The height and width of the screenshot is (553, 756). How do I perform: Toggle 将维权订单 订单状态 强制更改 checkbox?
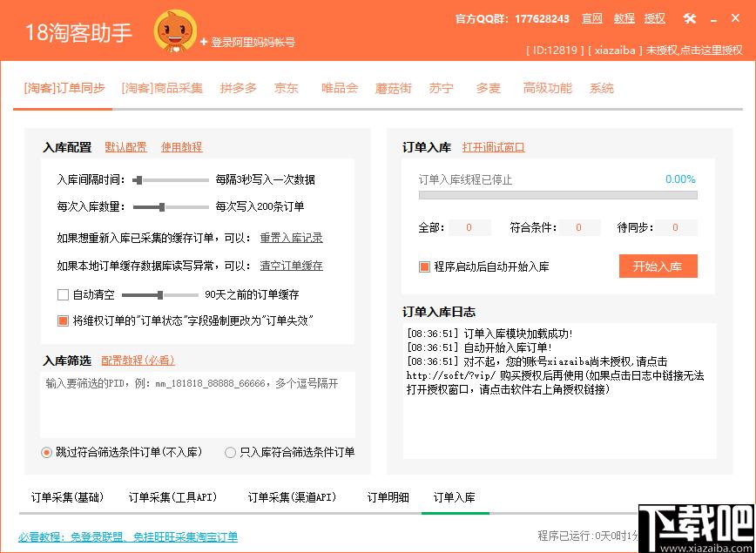63,320
